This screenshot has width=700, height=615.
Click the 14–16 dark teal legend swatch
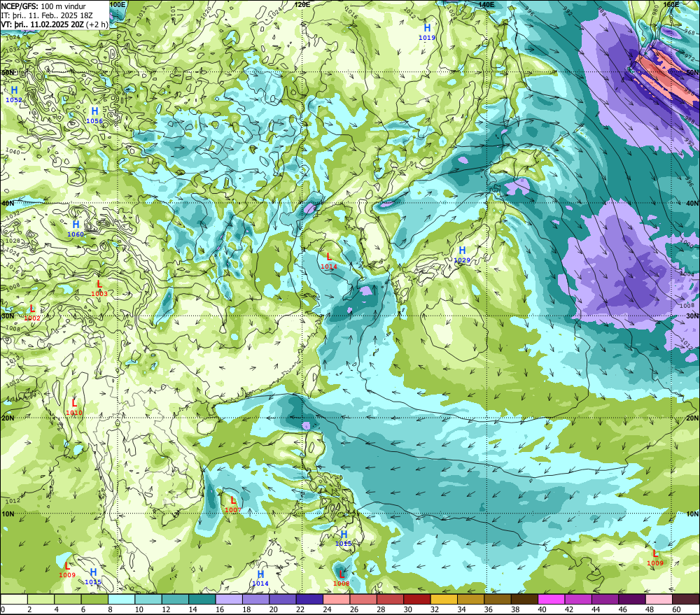pos(202,599)
